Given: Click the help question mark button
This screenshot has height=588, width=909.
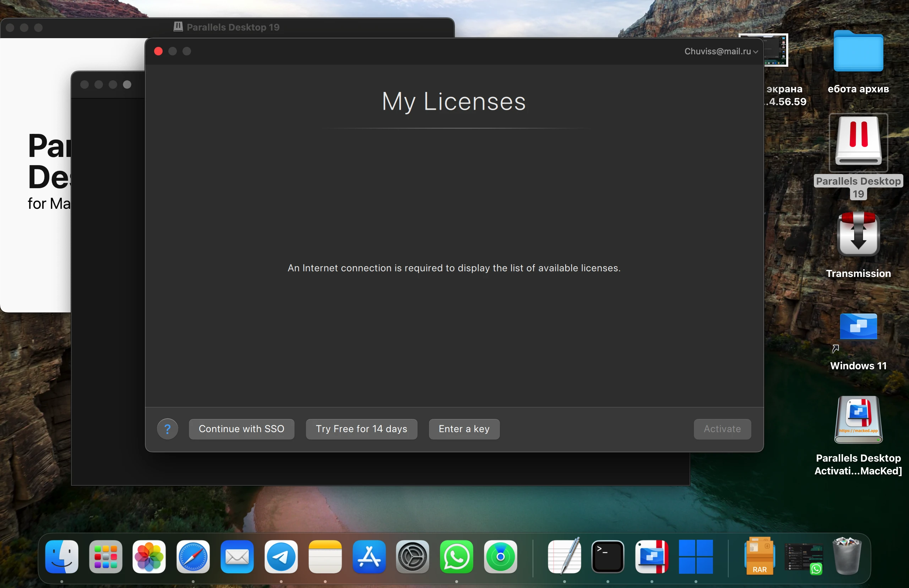Looking at the screenshot, I should point(167,429).
